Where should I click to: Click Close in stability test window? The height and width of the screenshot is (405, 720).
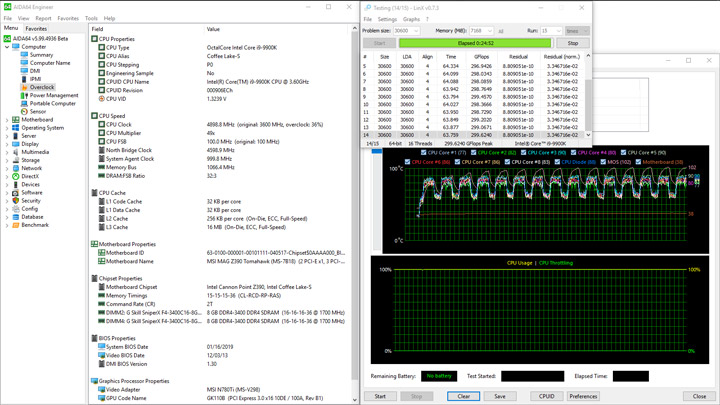pyautogui.click(x=699, y=396)
